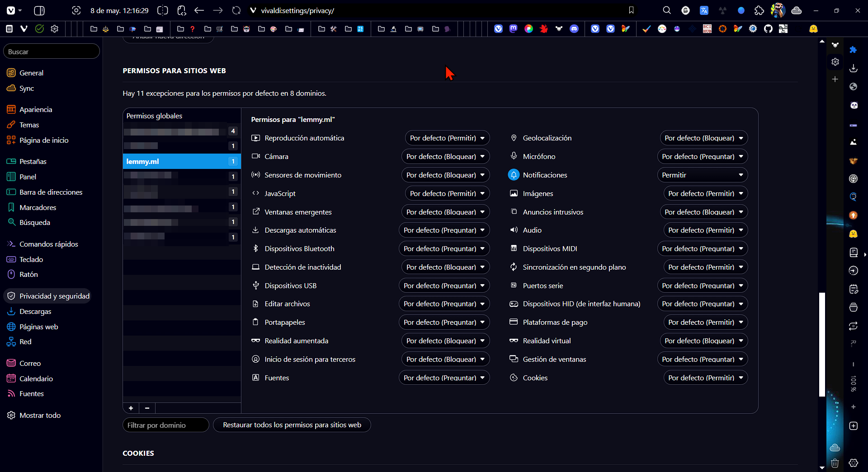
Task: Click Restaurar todos los permisos button
Action: 292,425
